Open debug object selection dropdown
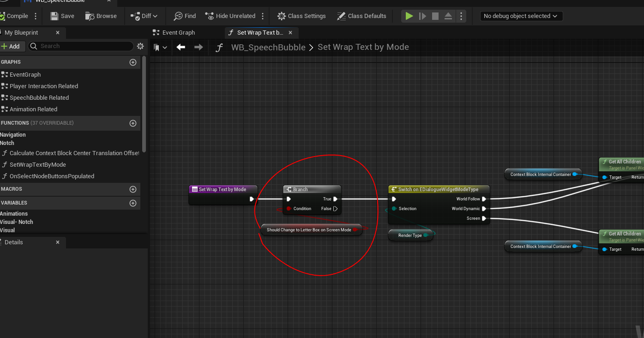Image resolution: width=644 pixels, height=338 pixels. tap(521, 16)
